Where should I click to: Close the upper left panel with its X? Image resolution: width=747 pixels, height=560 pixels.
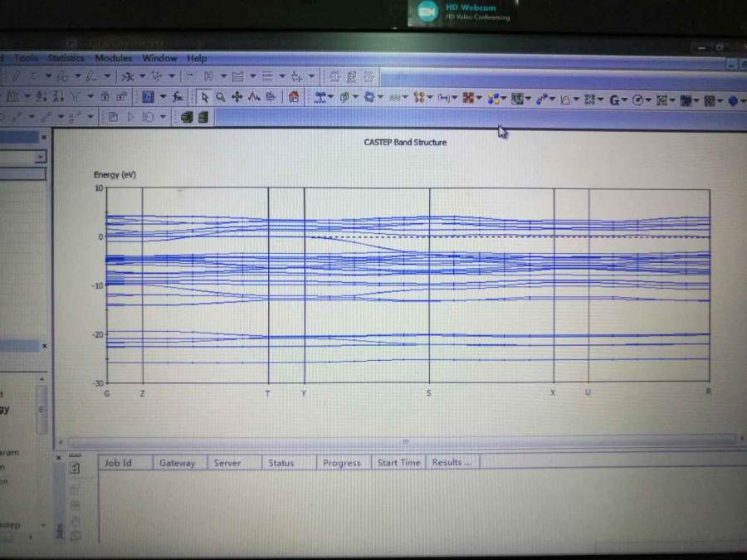(x=44, y=138)
